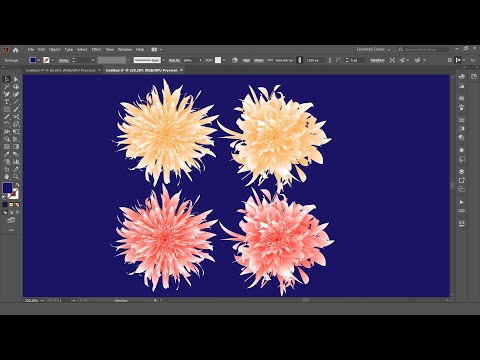Click the Shape button
The width and height of the screenshot is (480, 360).
[259, 60]
